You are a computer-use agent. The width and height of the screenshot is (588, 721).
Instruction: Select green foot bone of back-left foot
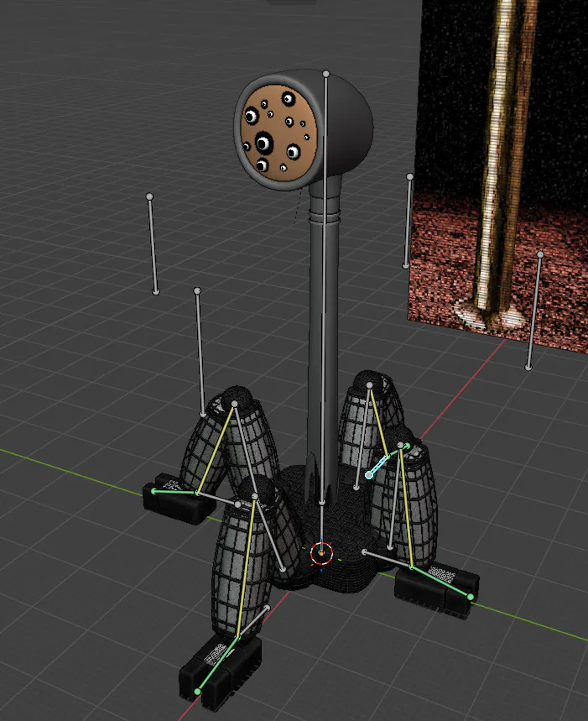click(x=175, y=492)
